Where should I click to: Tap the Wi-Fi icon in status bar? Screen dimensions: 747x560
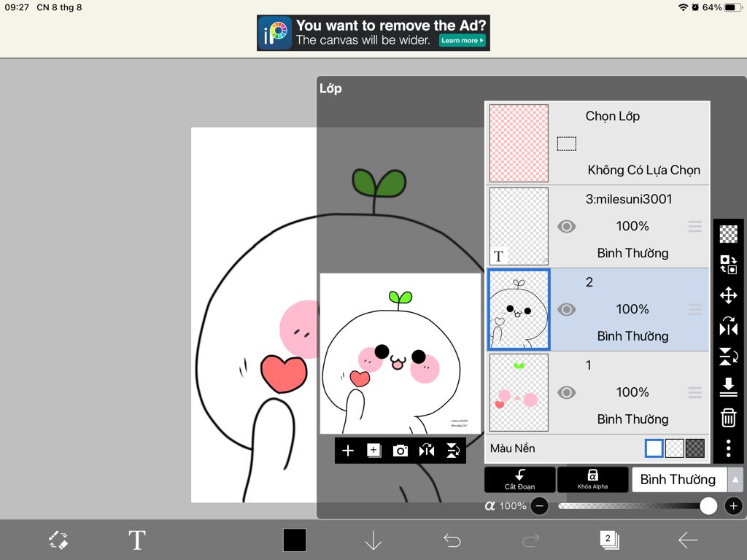pos(683,7)
